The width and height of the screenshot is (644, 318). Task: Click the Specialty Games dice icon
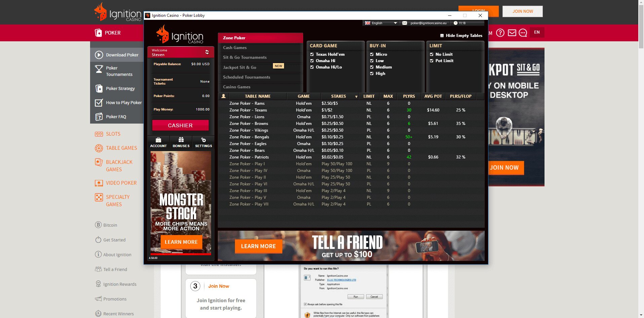(x=99, y=197)
